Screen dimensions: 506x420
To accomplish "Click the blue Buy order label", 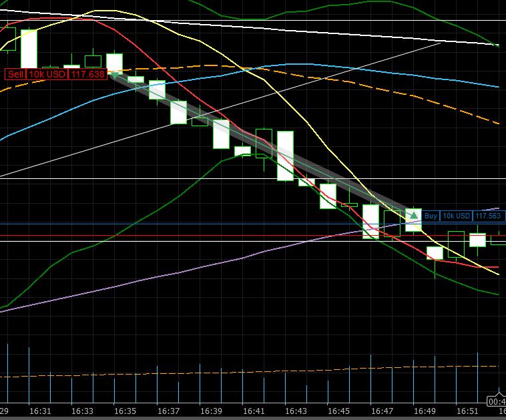I will click(463, 216).
